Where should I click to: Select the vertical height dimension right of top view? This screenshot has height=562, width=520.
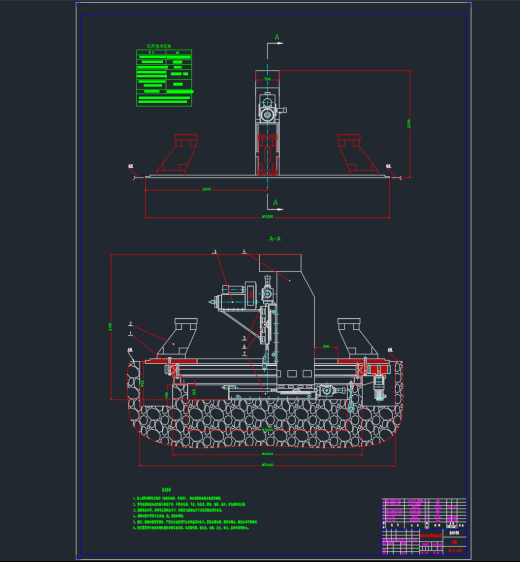(409, 124)
